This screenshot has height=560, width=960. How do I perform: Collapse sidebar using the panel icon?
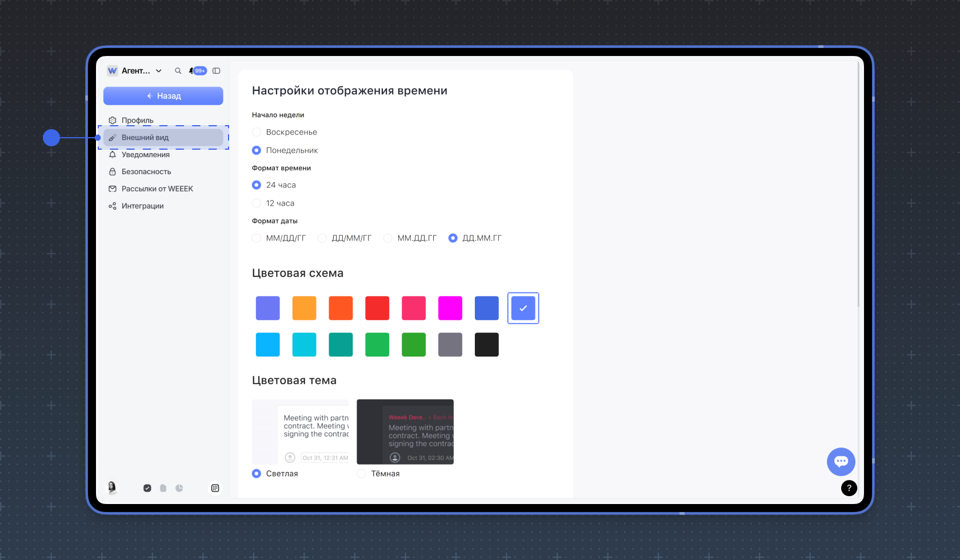coord(217,71)
